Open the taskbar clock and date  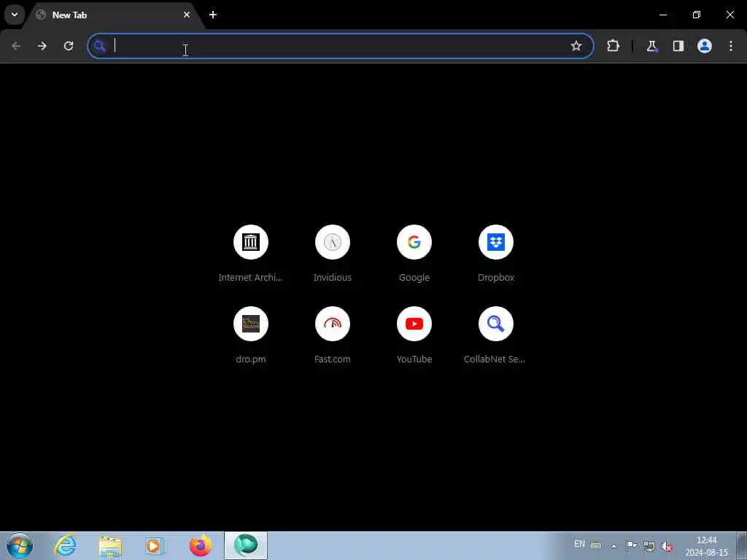[707, 546]
